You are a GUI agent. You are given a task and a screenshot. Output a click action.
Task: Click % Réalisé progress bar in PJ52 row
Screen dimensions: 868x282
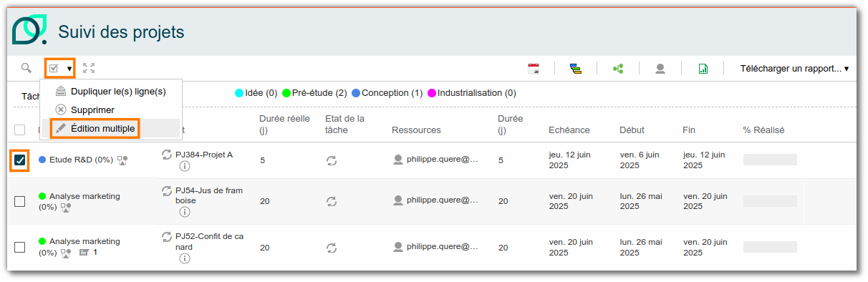770,247
